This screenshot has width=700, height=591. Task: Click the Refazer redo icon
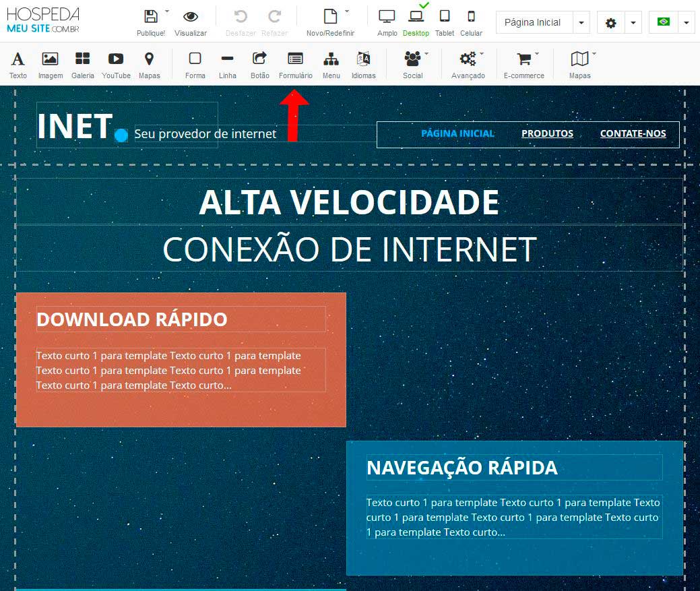pos(275,17)
